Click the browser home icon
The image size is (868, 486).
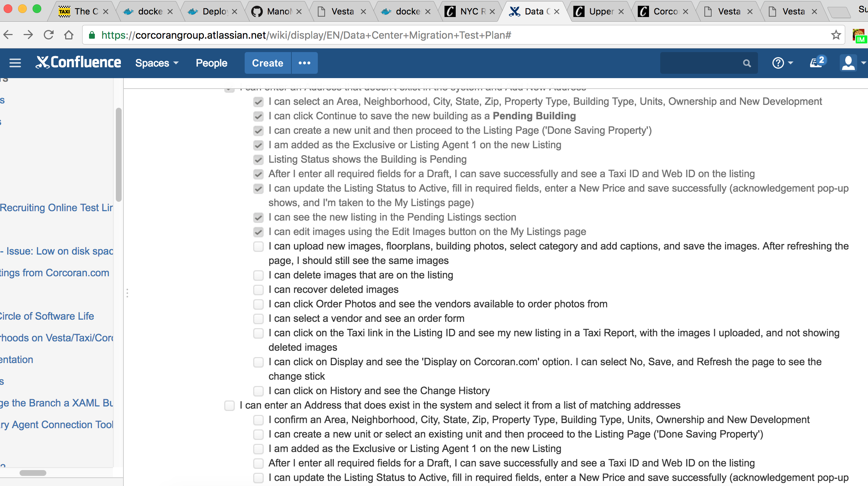point(69,35)
